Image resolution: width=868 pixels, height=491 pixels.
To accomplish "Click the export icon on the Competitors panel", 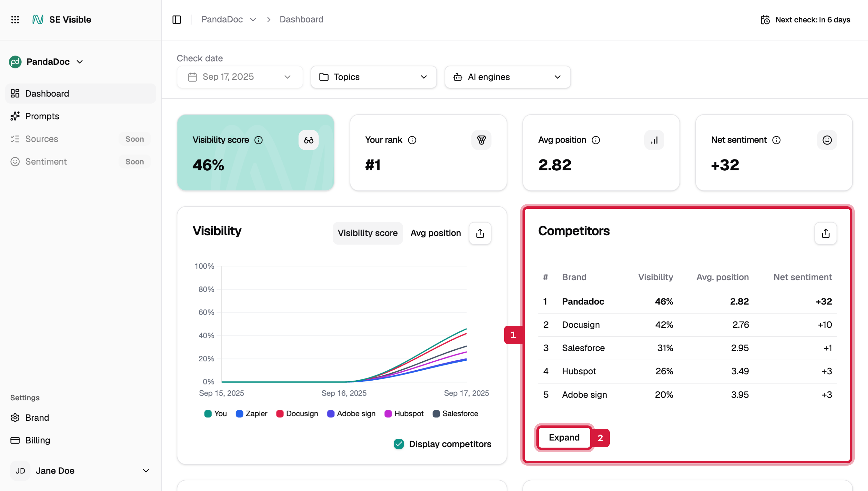I will click(825, 233).
